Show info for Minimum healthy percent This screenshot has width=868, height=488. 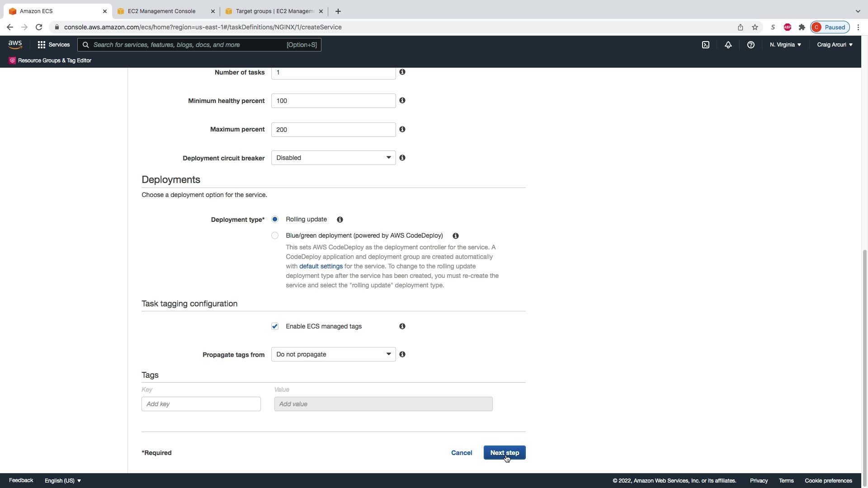(x=402, y=100)
